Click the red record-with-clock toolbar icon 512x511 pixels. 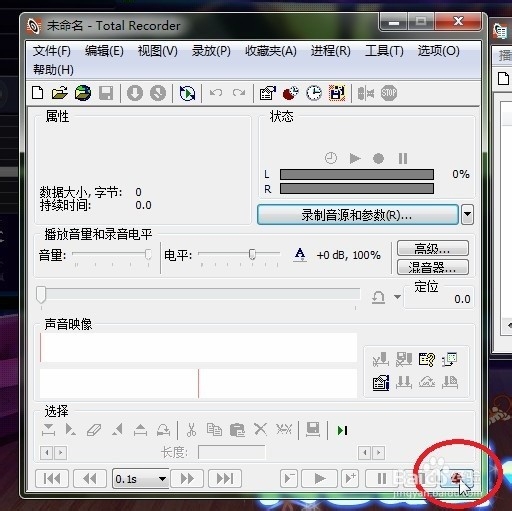[291, 93]
